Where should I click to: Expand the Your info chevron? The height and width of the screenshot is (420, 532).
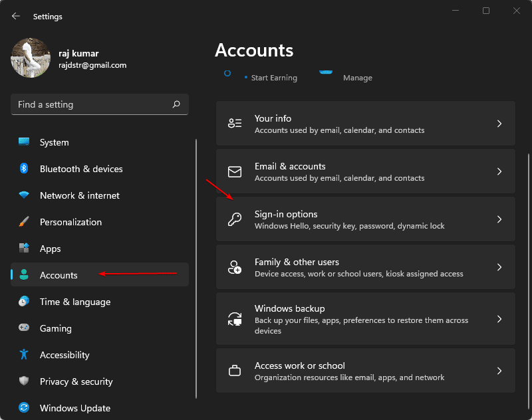point(499,124)
